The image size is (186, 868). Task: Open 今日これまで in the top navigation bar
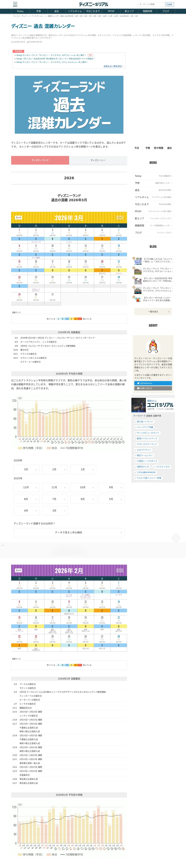tap(93, 11)
